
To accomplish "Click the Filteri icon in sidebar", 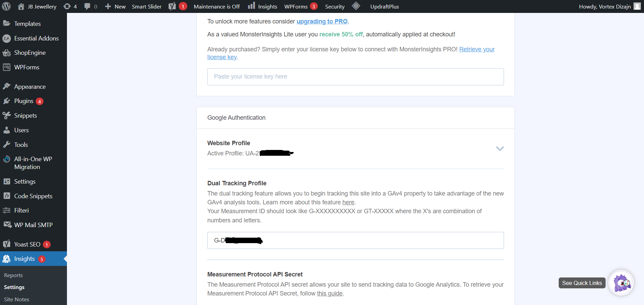I will coord(6,210).
